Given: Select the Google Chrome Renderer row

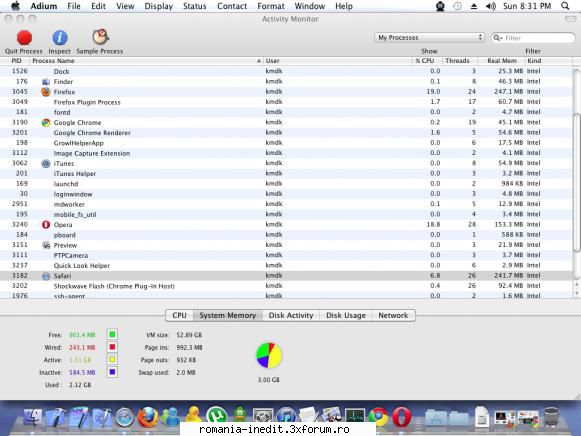Looking at the screenshot, I should (286, 133).
